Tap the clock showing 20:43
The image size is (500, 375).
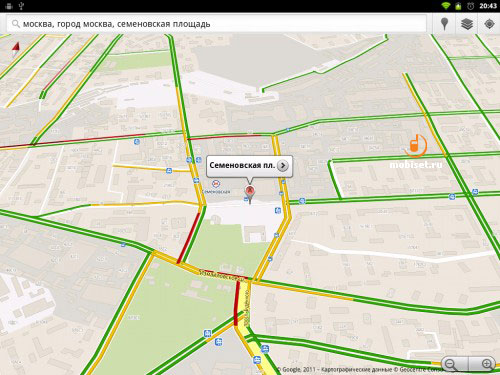coord(488,6)
